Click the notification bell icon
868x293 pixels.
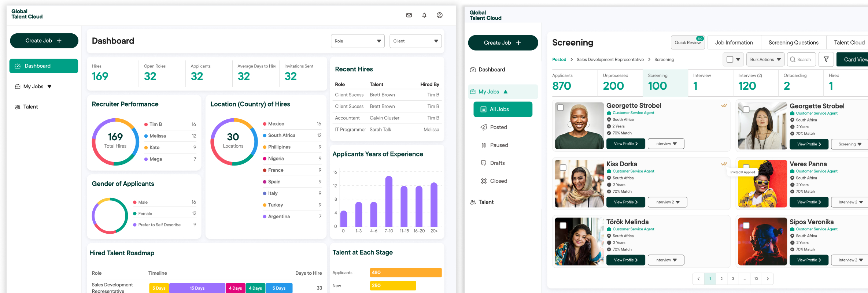click(x=424, y=15)
